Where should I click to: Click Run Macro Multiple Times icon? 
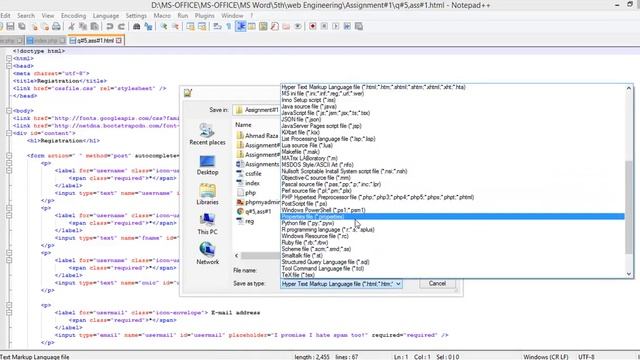point(347,27)
